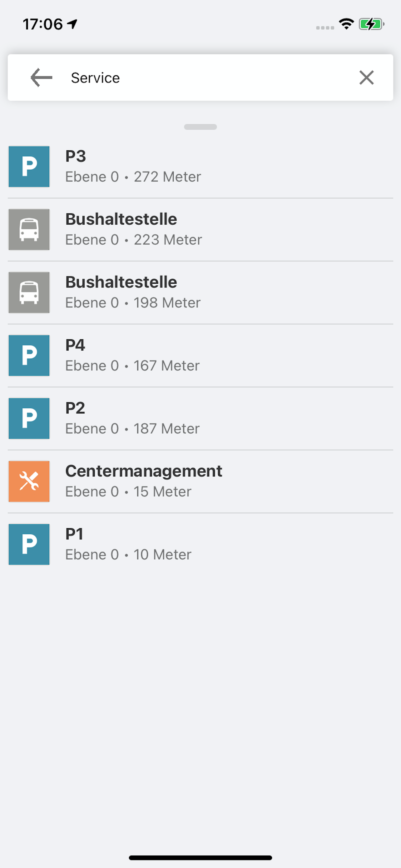Choose P2 at 187 Meter

click(x=200, y=418)
